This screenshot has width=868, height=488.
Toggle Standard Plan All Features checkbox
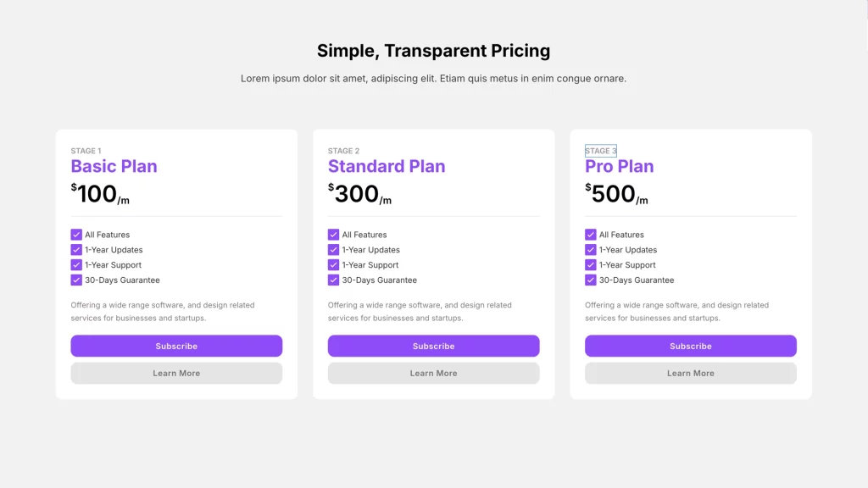(x=333, y=235)
